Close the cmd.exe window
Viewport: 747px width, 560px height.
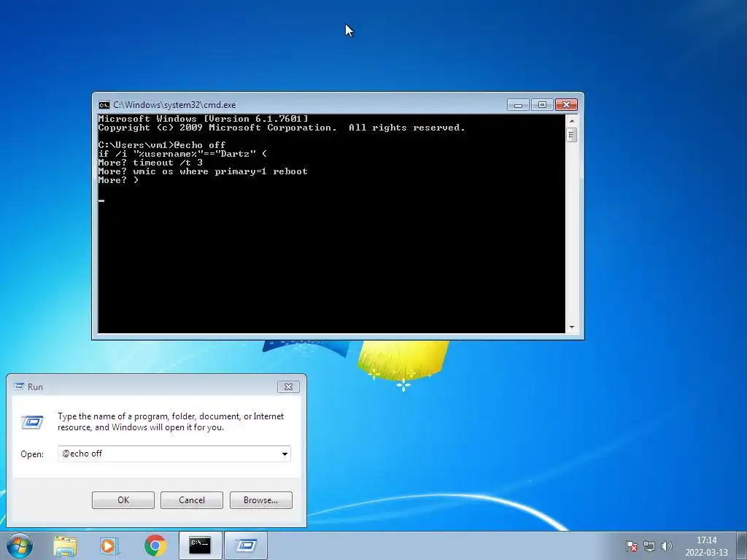point(566,105)
